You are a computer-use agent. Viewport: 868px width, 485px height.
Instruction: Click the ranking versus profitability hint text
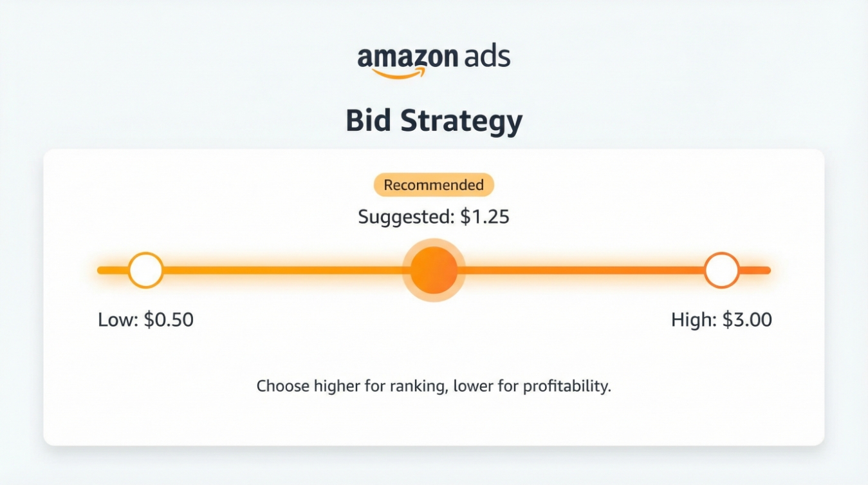(x=434, y=386)
